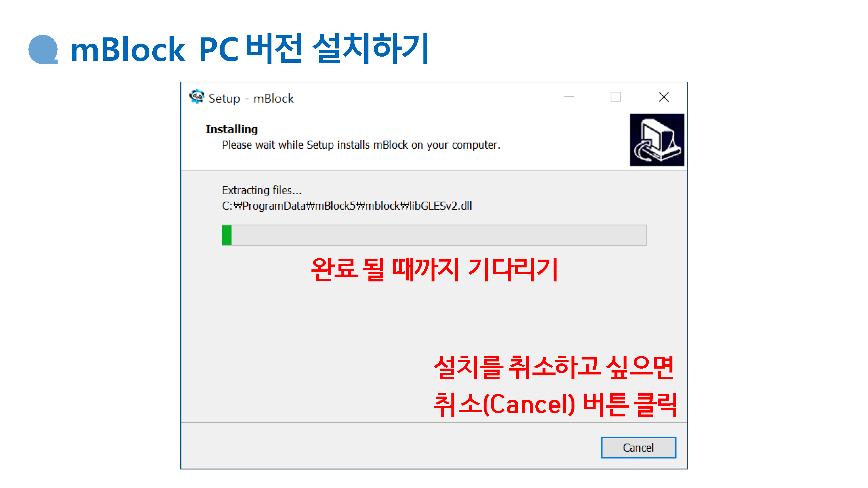Click the mBlock panda icon in title bar

pyautogui.click(x=197, y=97)
